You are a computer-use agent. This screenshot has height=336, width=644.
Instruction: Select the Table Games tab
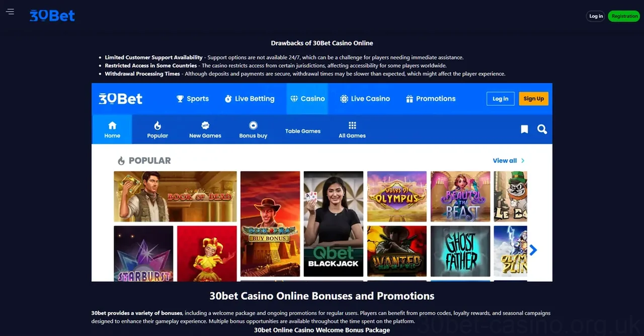pyautogui.click(x=303, y=131)
